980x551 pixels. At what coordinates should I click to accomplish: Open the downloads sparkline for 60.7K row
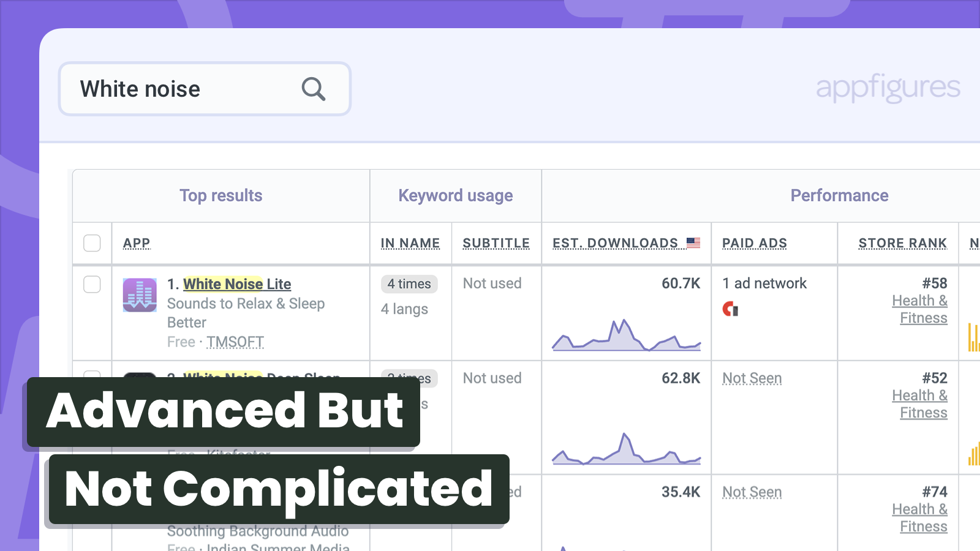point(626,335)
